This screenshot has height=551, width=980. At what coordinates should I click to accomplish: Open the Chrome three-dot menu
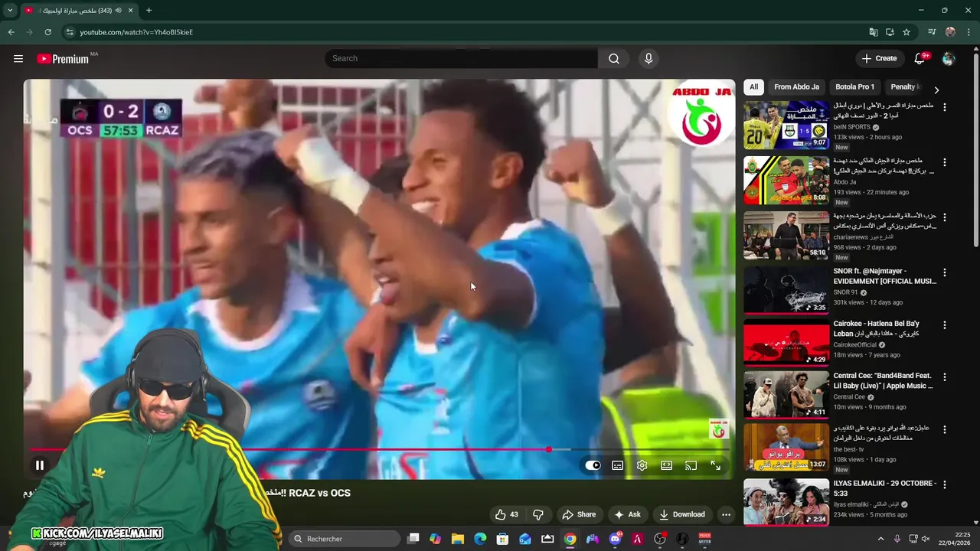pos(969,32)
